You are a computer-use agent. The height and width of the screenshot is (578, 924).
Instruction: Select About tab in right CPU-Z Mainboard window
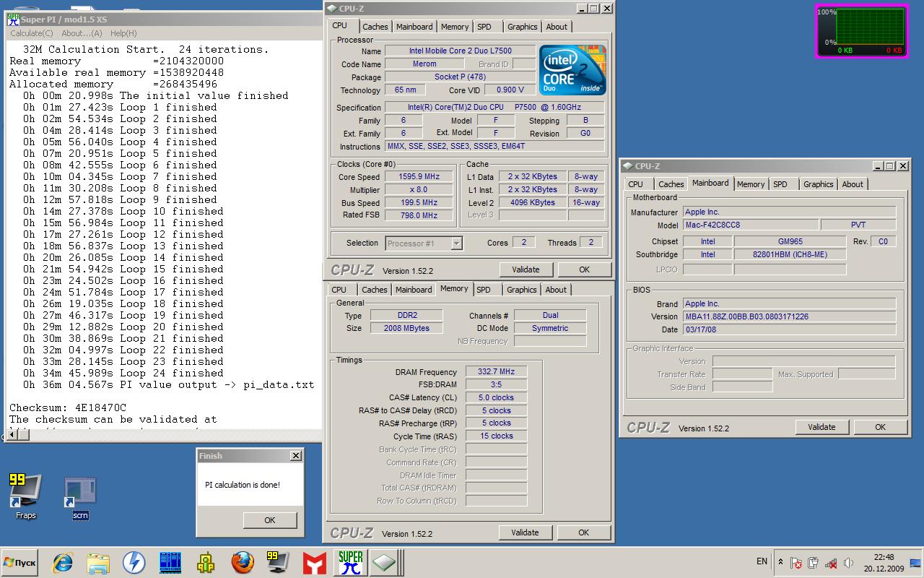(x=853, y=184)
